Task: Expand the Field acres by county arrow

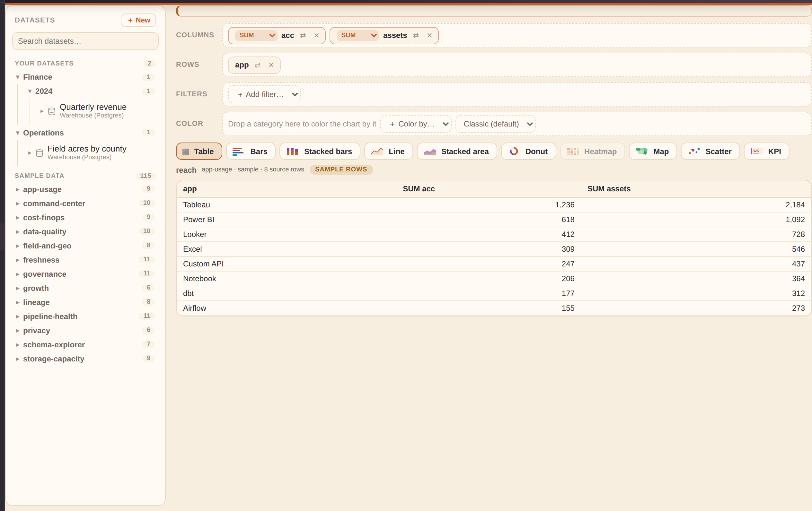Action: (30, 153)
